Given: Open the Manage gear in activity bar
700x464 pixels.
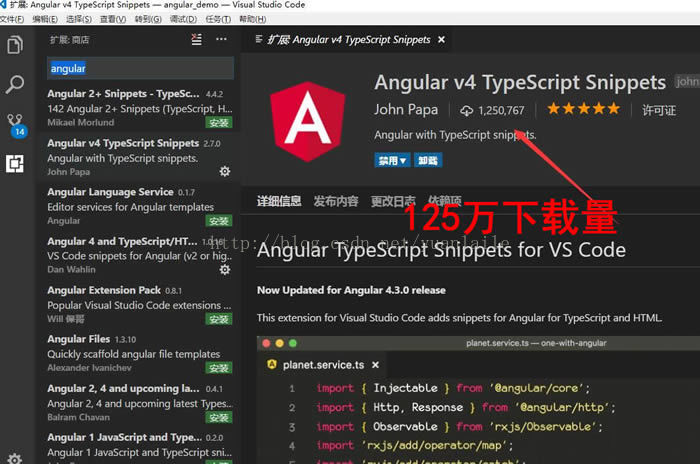Looking at the screenshot, I should pyautogui.click(x=15, y=459).
